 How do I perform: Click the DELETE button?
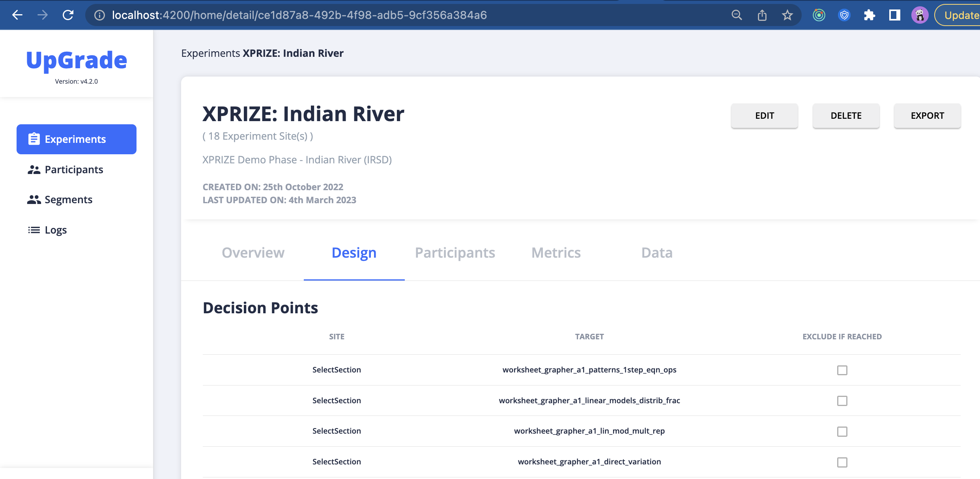click(846, 116)
